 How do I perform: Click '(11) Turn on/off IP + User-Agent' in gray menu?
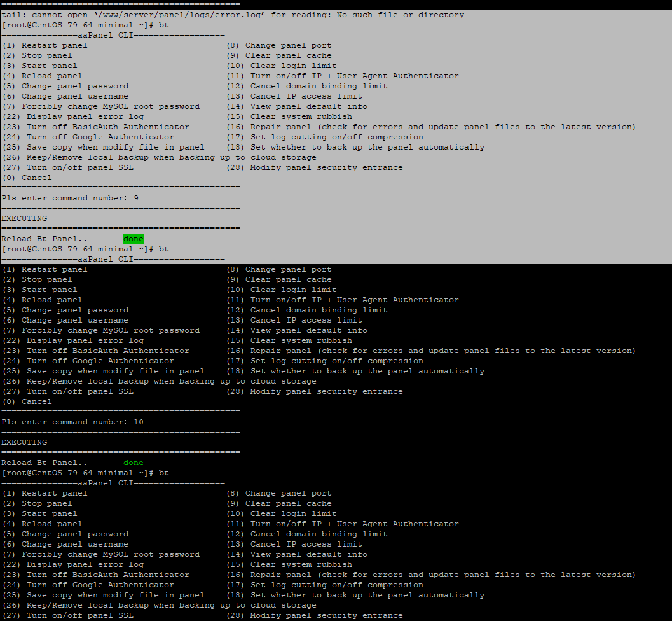[x=343, y=76]
